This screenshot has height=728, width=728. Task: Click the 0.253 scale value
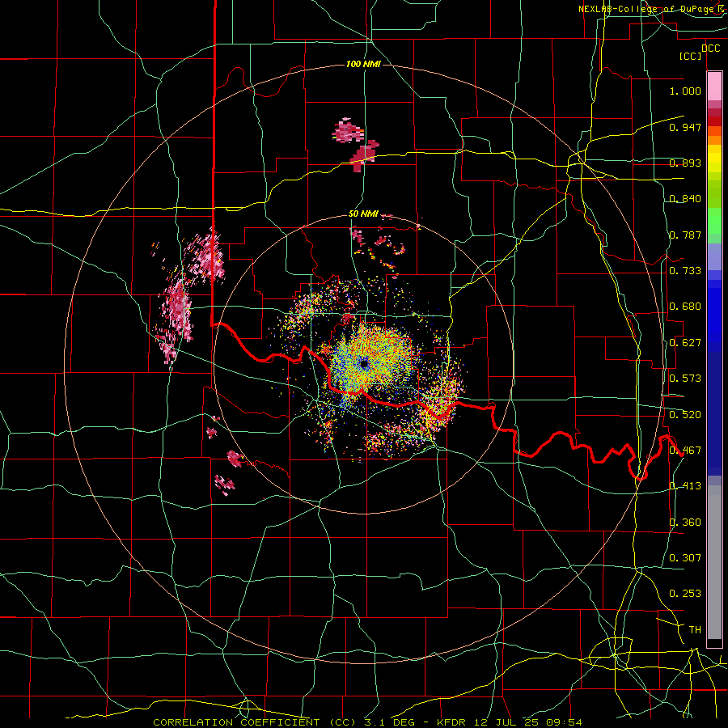pos(685,594)
